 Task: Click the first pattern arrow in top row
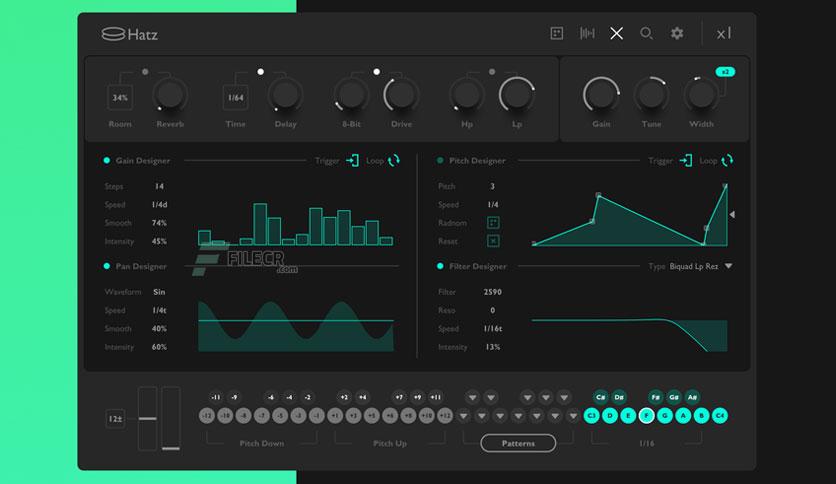pyautogui.click(x=472, y=397)
